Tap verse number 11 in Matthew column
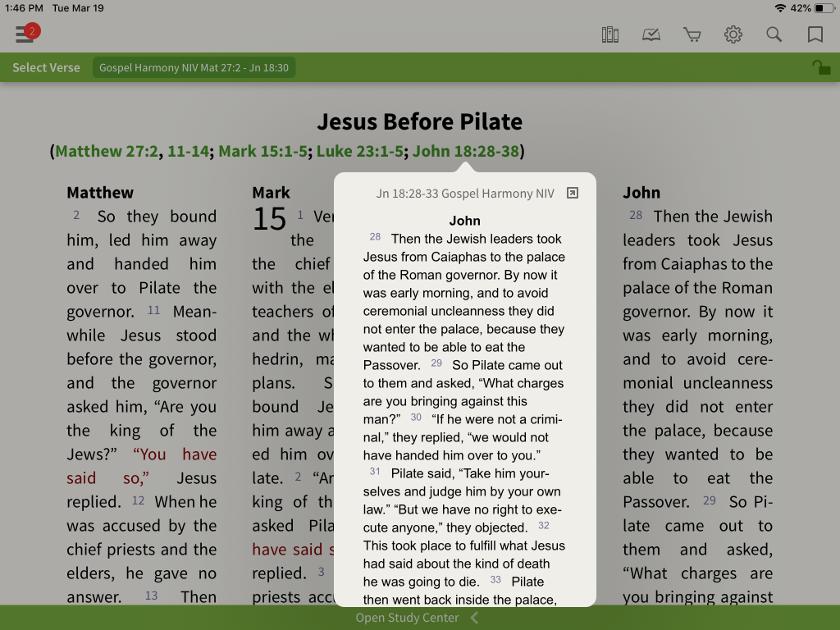Screen dimensions: 840x630 pos(153,310)
